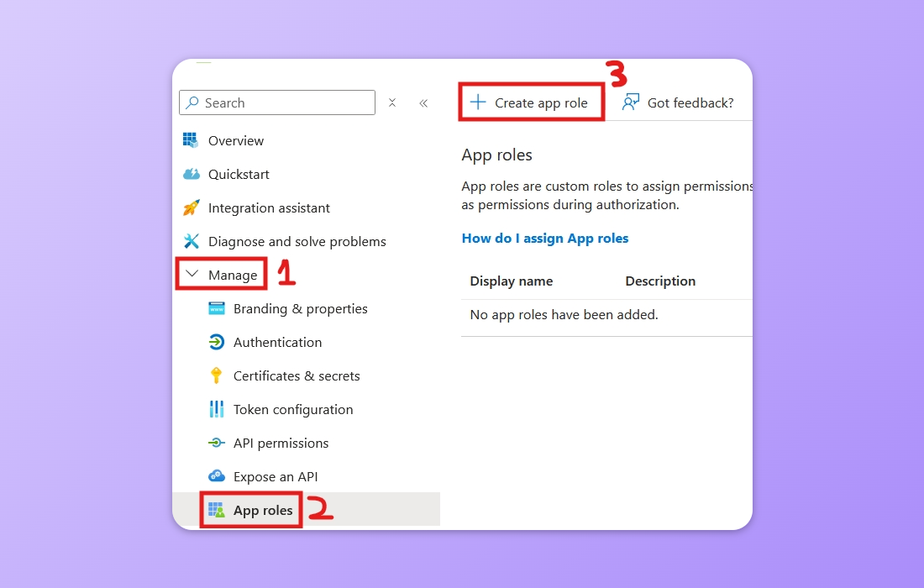Click the API permissions icon

pos(216,443)
